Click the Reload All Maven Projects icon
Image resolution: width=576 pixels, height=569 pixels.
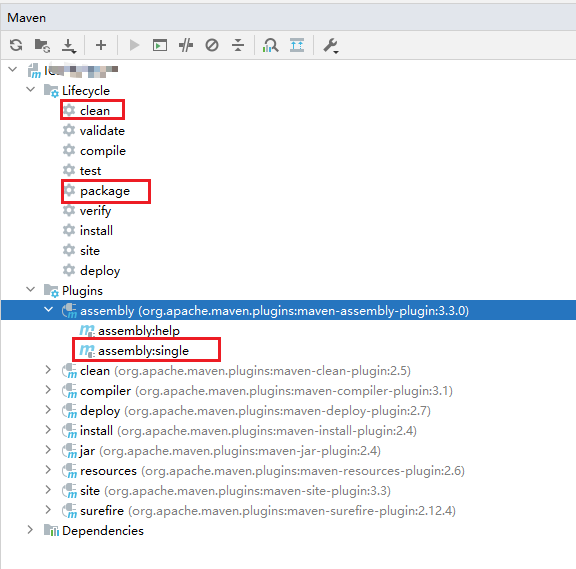tap(16, 46)
